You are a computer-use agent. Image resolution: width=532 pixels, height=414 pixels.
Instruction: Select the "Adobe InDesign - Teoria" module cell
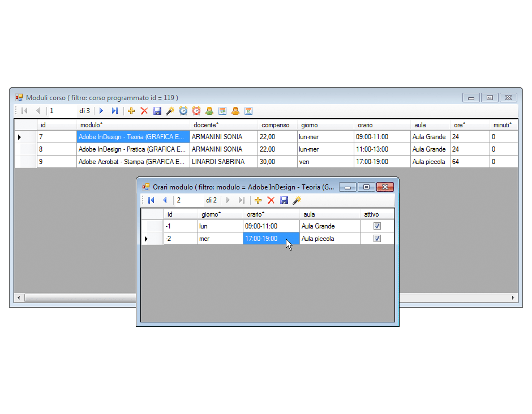(133, 137)
